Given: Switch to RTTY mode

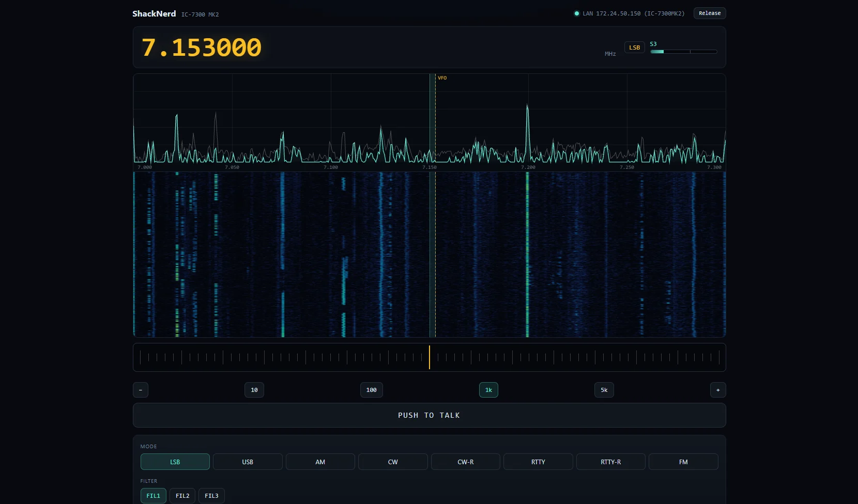Looking at the screenshot, I should coord(538,462).
